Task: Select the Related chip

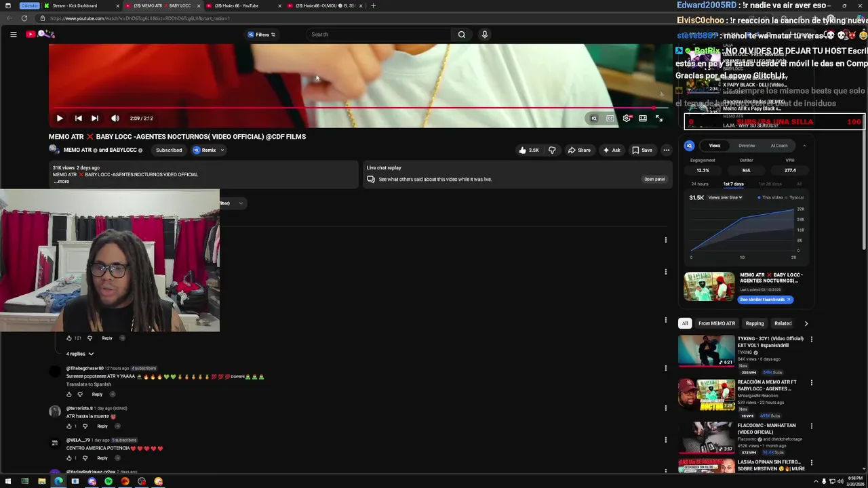Action: click(x=783, y=323)
